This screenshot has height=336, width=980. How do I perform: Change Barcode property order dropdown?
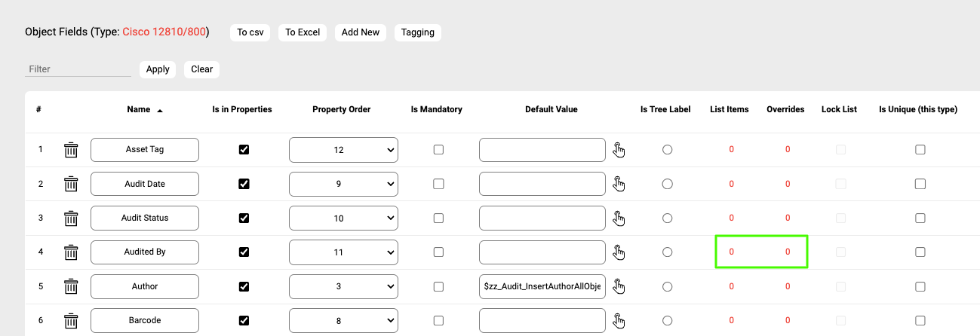(x=343, y=320)
